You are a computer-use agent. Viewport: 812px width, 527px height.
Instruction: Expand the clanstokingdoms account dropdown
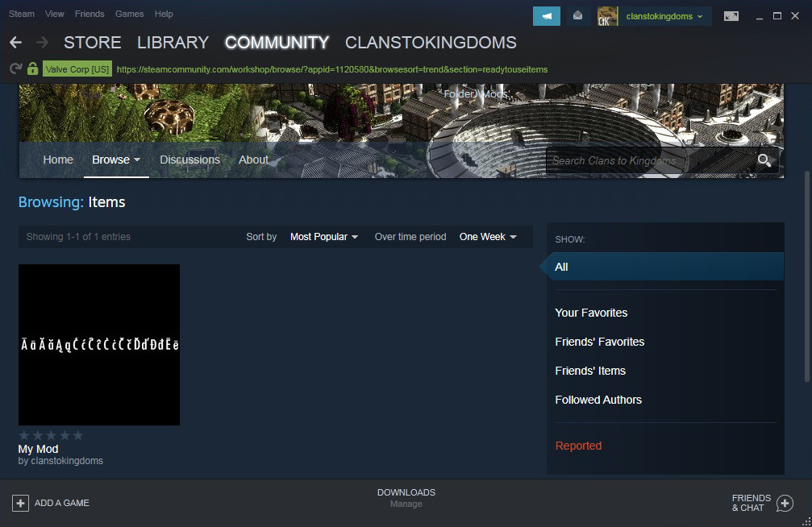[x=664, y=16]
